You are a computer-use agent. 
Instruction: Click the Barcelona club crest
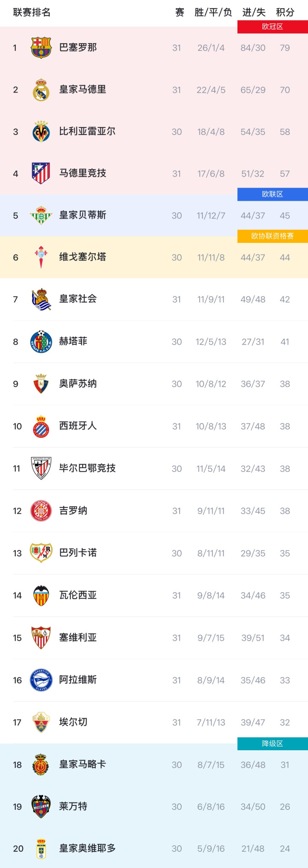(41, 48)
